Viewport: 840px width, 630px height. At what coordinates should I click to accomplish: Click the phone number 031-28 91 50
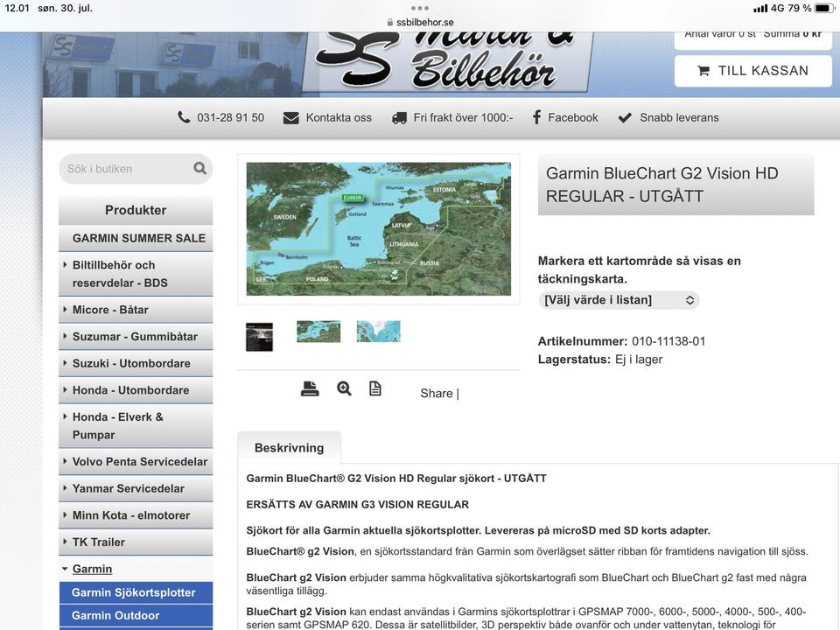pyautogui.click(x=230, y=118)
